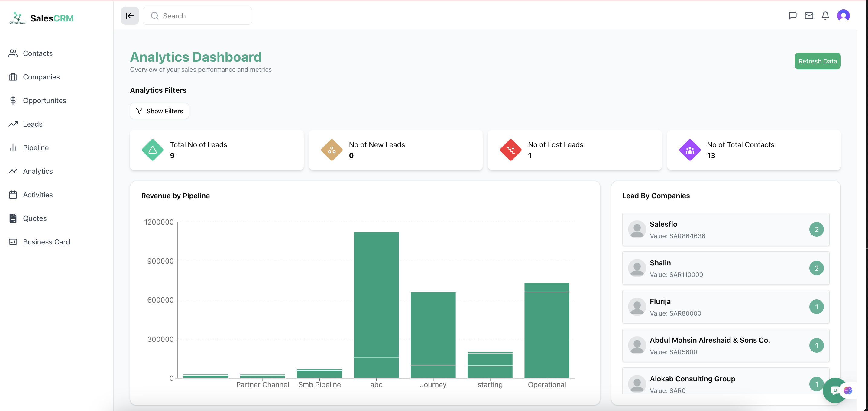Click the abc bar in revenue chart
Viewport: 868px width, 411px height.
[376, 303]
